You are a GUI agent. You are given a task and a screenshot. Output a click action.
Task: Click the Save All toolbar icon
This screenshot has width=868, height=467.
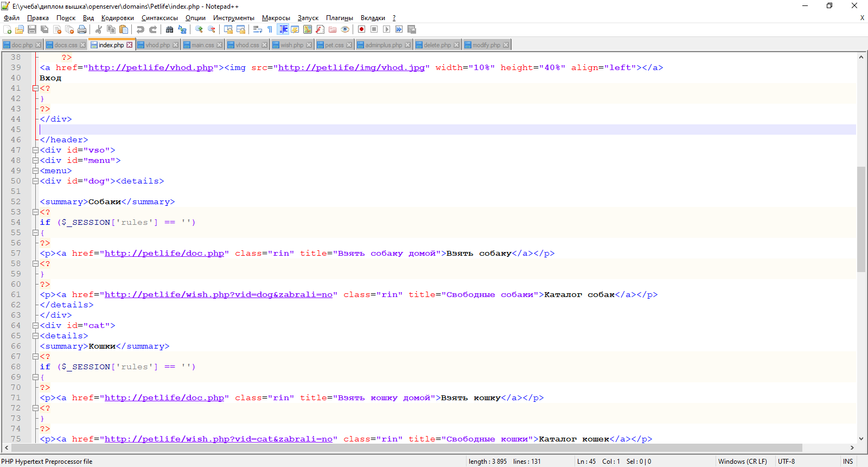[x=44, y=29]
